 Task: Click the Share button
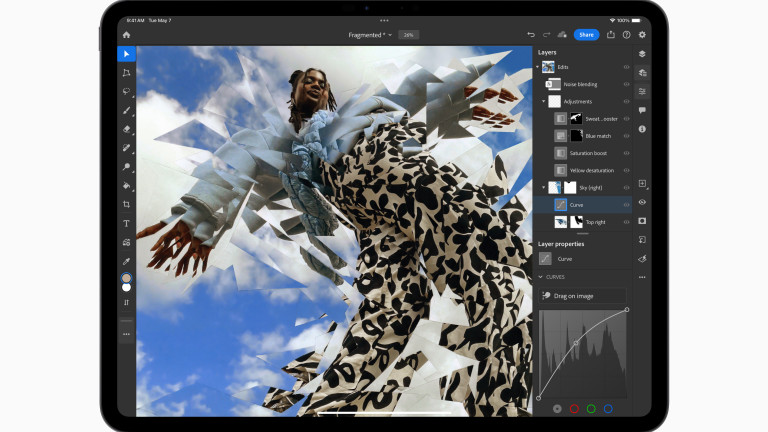tap(586, 35)
